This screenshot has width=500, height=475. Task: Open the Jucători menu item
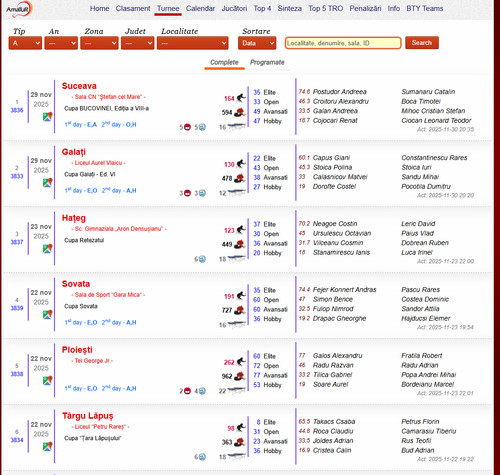[x=234, y=9]
